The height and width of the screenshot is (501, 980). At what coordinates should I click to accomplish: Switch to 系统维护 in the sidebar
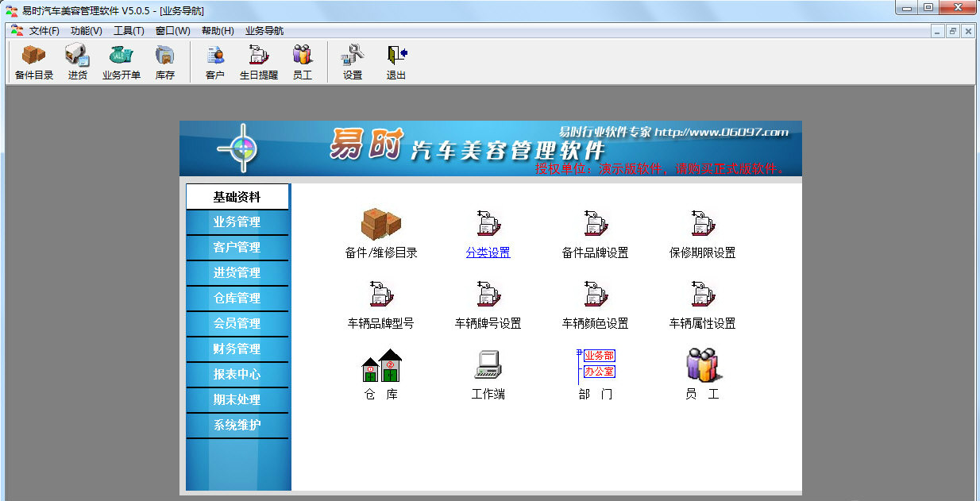click(237, 426)
